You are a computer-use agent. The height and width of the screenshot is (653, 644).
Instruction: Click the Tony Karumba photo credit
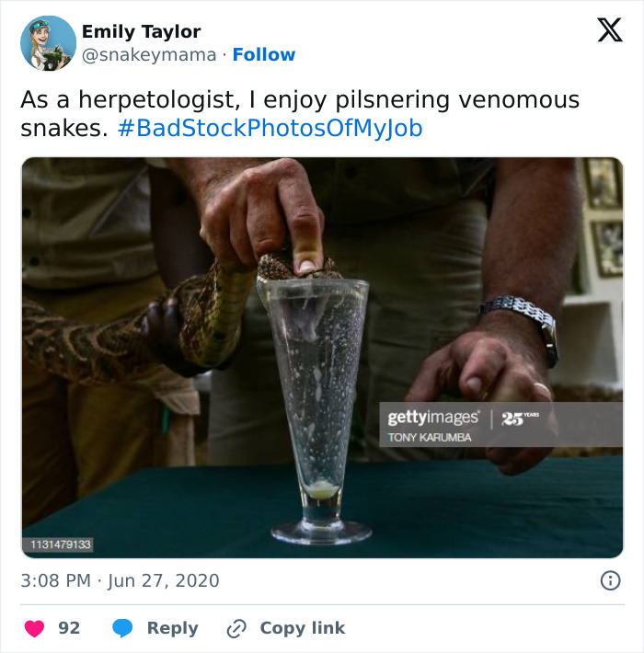pos(430,438)
